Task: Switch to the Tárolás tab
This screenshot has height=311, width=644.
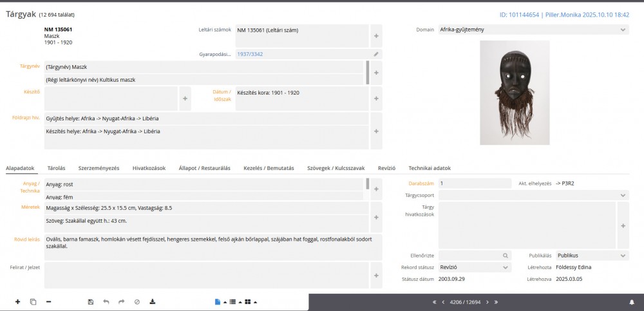Action: click(56, 168)
